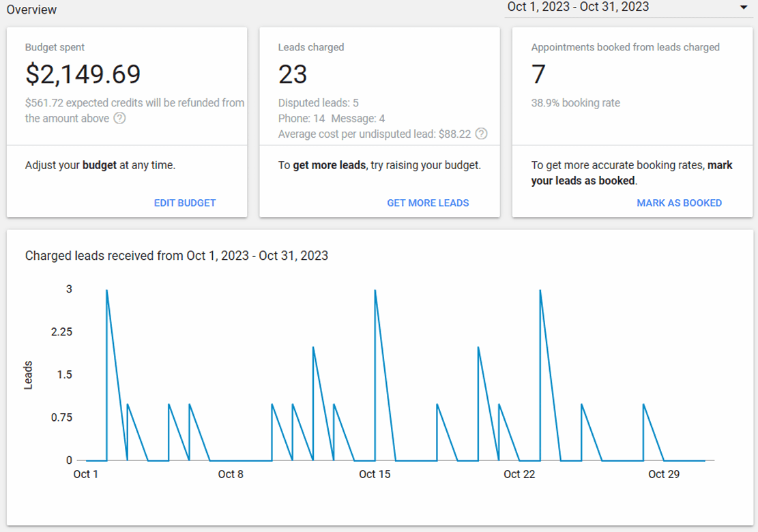This screenshot has height=532, width=758.
Task: Open help icon beside expected credits text
Action: pos(119,119)
